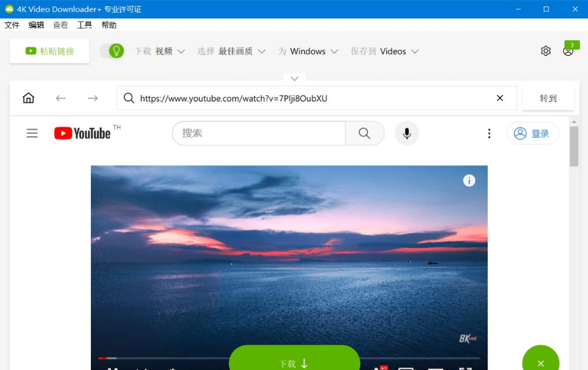Open the download type Video dropdown
Image resolution: width=588 pixels, height=370 pixels.
pyautogui.click(x=160, y=51)
